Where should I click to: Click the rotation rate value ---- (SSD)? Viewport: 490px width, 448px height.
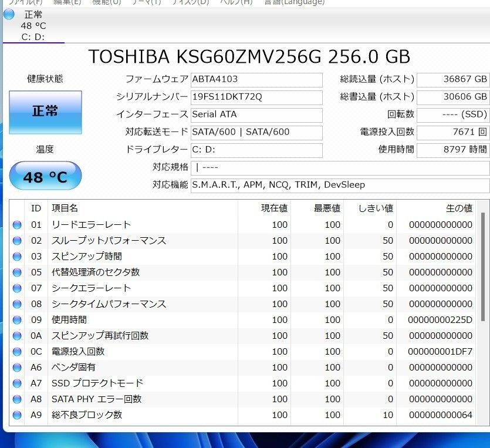coord(453,114)
